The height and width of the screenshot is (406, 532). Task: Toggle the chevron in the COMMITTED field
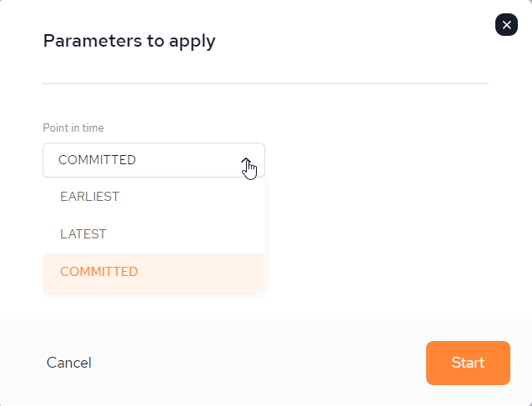247,160
